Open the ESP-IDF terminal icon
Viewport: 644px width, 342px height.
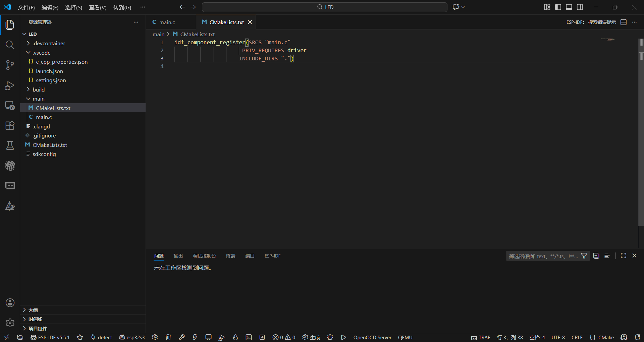[x=249, y=337]
